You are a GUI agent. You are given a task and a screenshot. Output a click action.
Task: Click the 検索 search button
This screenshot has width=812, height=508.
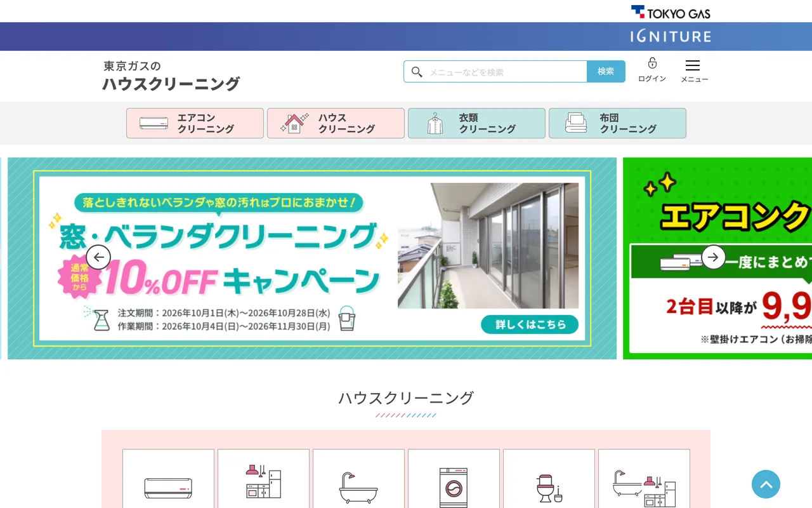[x=606, y=72]
